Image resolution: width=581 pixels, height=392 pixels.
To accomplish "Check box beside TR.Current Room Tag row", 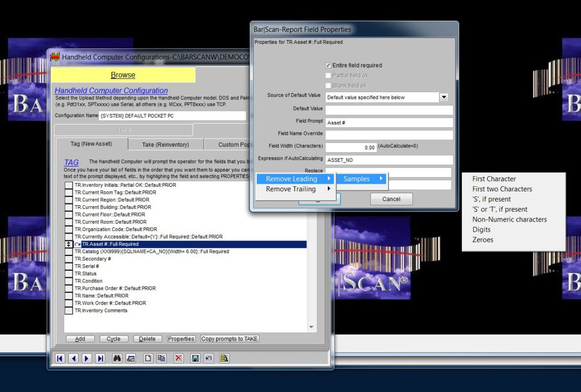I will coord(69,192).
